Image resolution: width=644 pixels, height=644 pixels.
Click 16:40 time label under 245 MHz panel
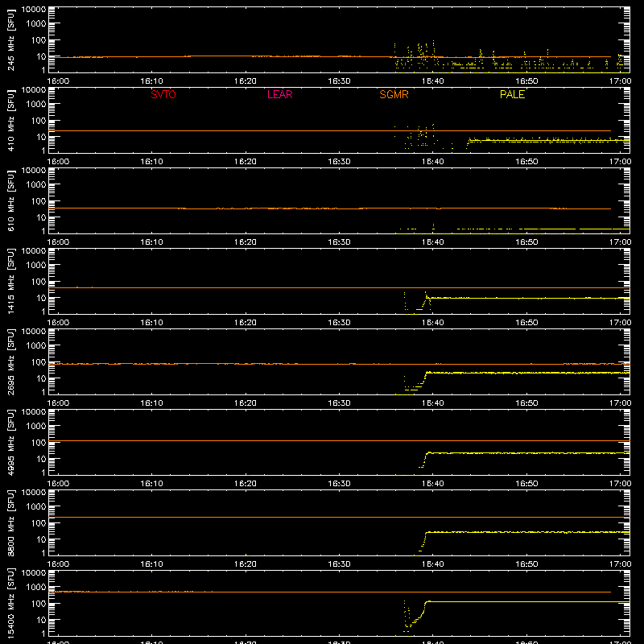click(x=433, y=81)
